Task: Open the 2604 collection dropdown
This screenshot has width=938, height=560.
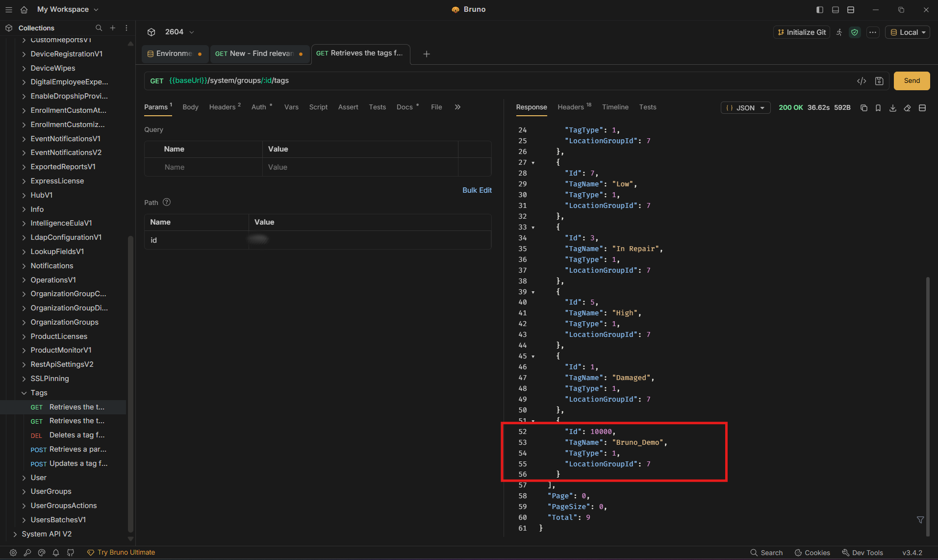Action: (x=179, y=32)
